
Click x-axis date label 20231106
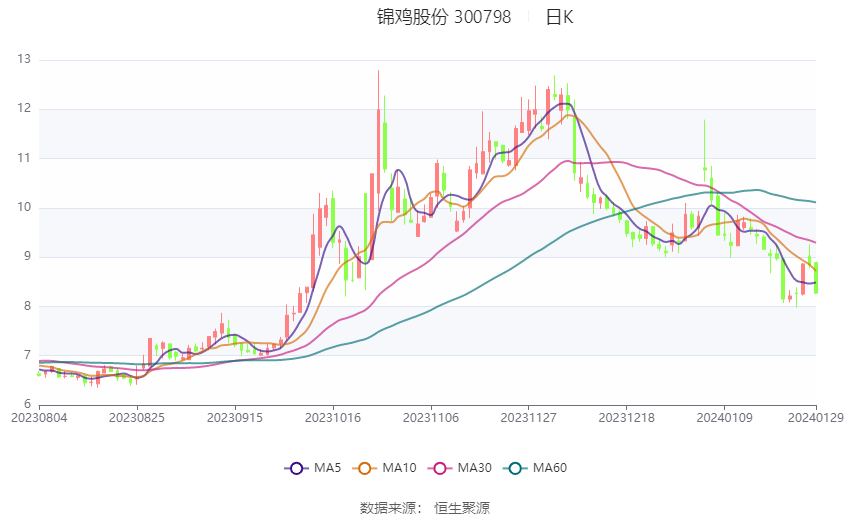430,418
